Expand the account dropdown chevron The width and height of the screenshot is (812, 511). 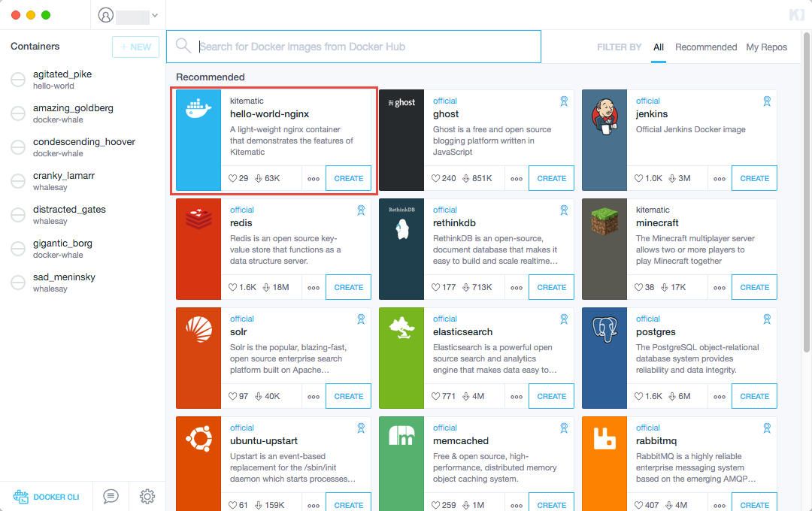[x=155, y=16]
